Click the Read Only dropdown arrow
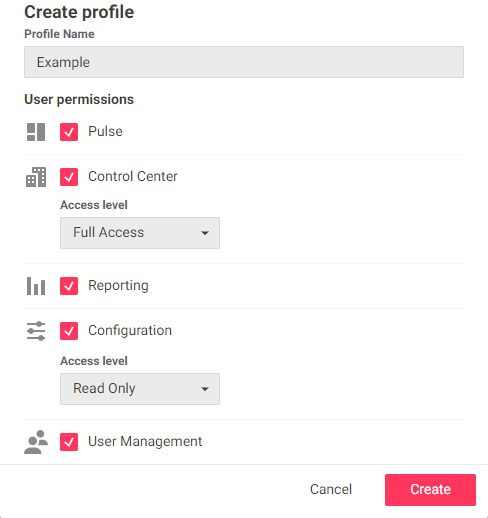The image size is (488, 518). [x=205, y=389]
